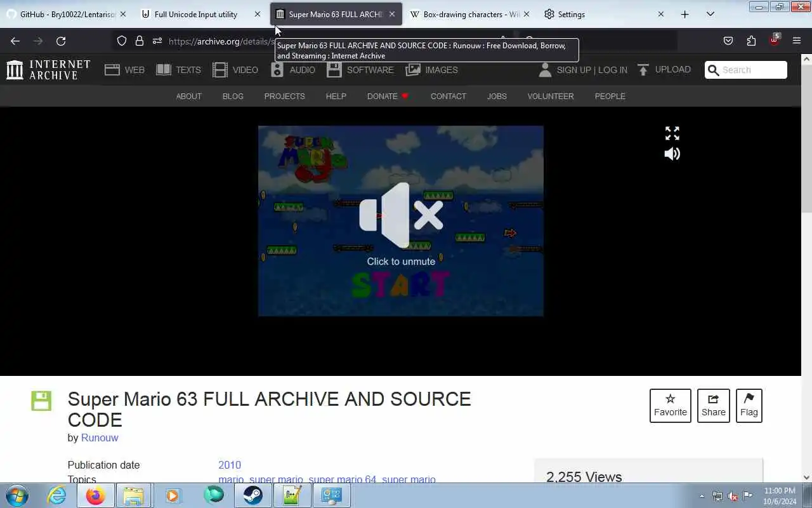Close the GitHub tab
The image size is (812, 508).
pos(122,14)
